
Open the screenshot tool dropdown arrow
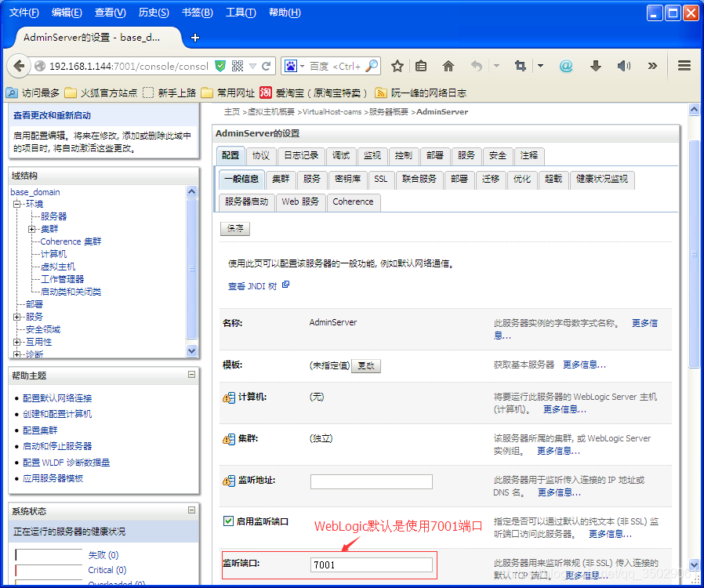(541, 67)
